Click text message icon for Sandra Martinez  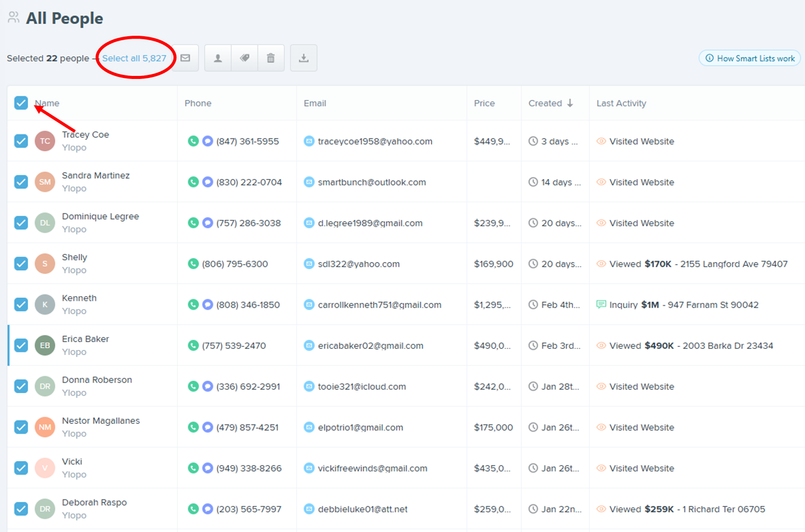coord(208,182)
